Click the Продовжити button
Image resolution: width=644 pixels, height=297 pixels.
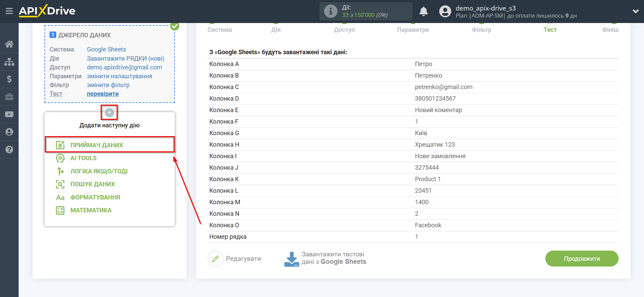point(582,259)
